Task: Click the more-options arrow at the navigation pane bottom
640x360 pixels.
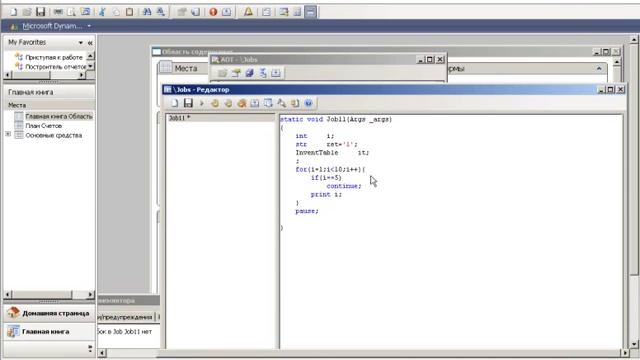Action: pos(90,348)
